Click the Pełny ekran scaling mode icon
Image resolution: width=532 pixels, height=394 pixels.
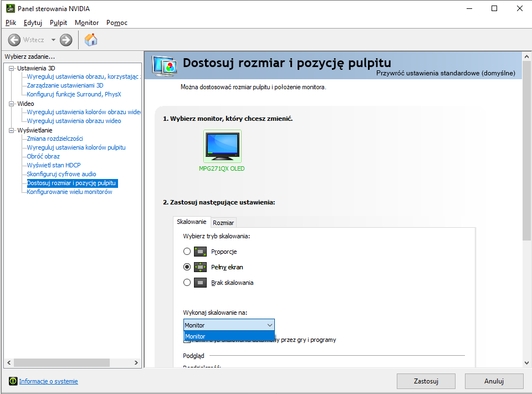coord(200,267)
